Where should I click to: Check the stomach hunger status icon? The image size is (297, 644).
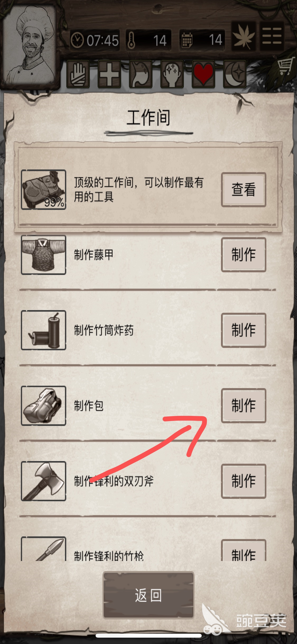pos(140,74)
